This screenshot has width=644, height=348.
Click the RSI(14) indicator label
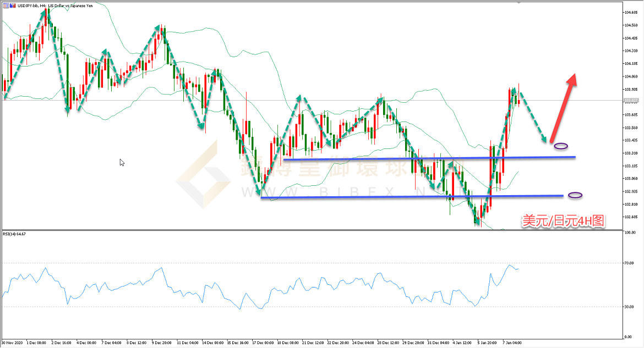click(14, 234)
